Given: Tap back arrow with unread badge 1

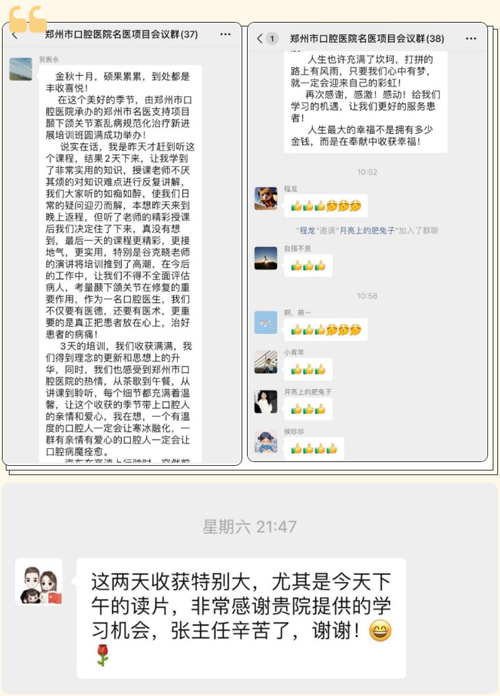Looking at the screenshot, I should [x=267, y=39].
